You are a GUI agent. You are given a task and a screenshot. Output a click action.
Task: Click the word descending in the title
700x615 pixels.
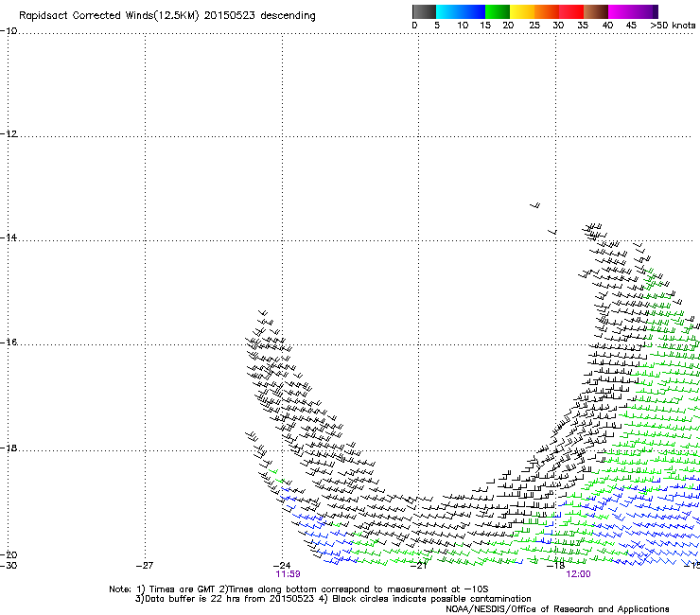288,16
